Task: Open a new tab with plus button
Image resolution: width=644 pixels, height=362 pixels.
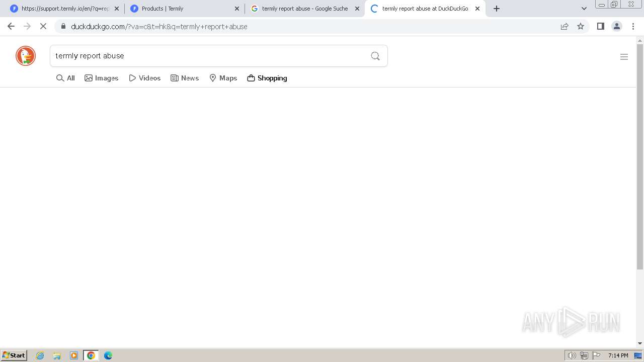Action: point(497,9)
